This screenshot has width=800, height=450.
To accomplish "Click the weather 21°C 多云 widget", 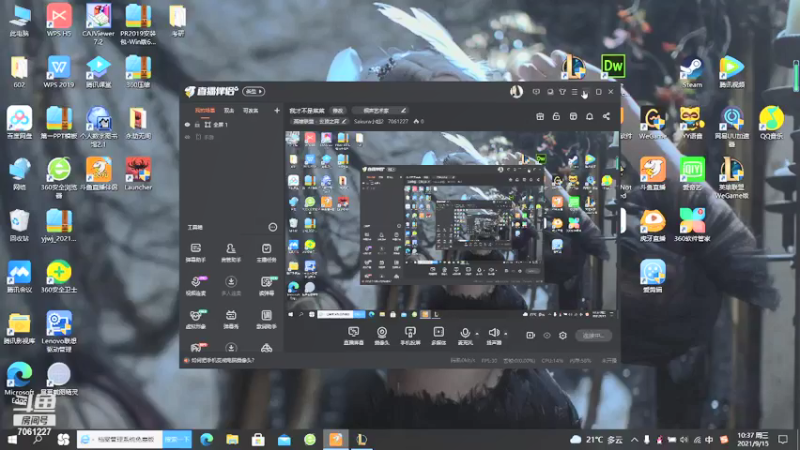I will (x=597, y=439).
